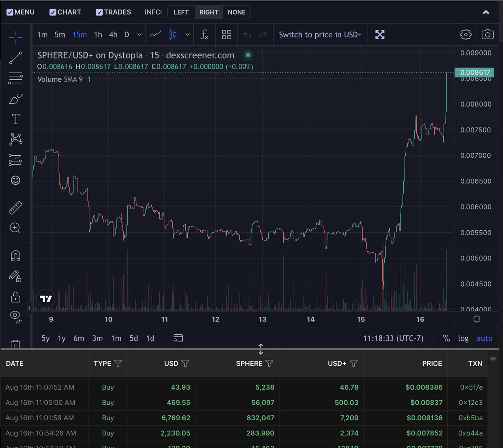Click Switch to price in USD+
This screenshot has height=448, width=503.
pyautogui.click(x=320, y=34)
